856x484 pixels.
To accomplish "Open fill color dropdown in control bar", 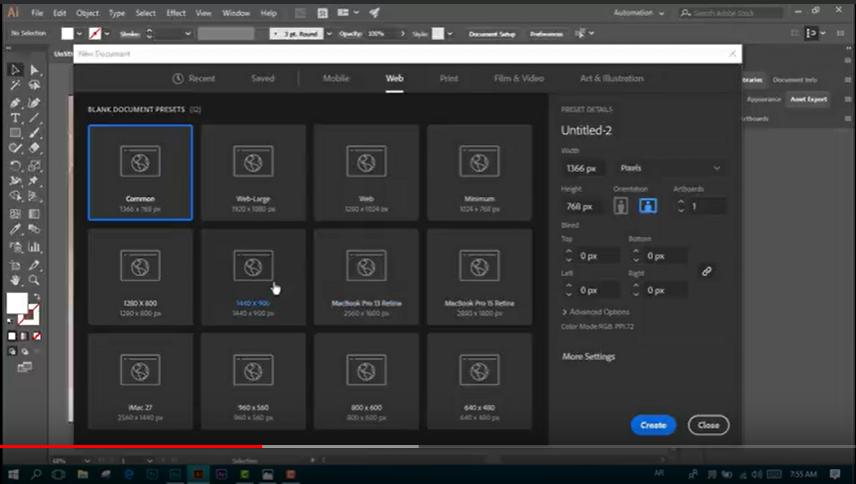I will (x=80, y=34).
